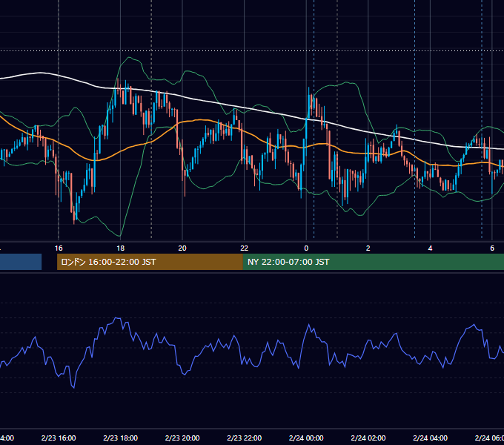Click the upper axis hour label 0
Image resolution: width=504 pixels, height=445 pixels.
click(306, 248)
